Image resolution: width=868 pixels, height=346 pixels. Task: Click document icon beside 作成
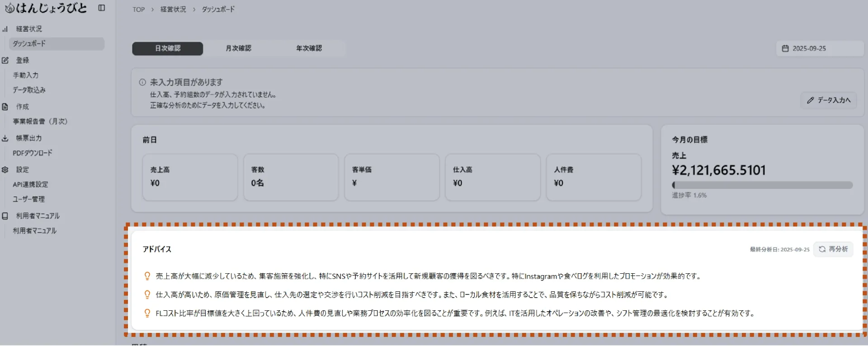click(x=5, y=107)
